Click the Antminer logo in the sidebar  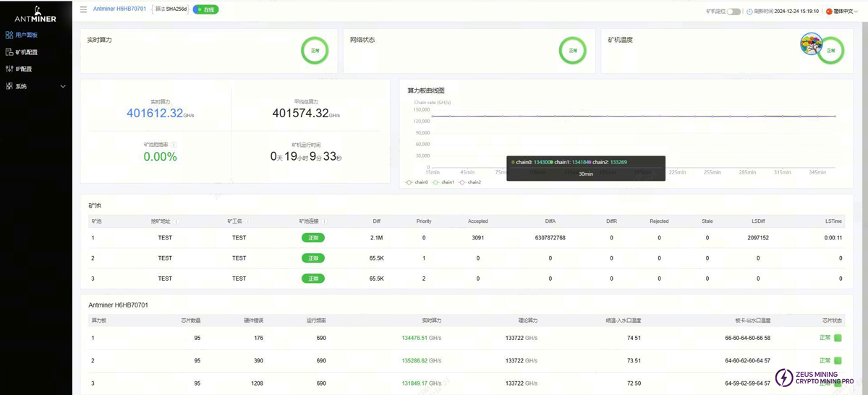pyautogui.click(x=35, y=14)
